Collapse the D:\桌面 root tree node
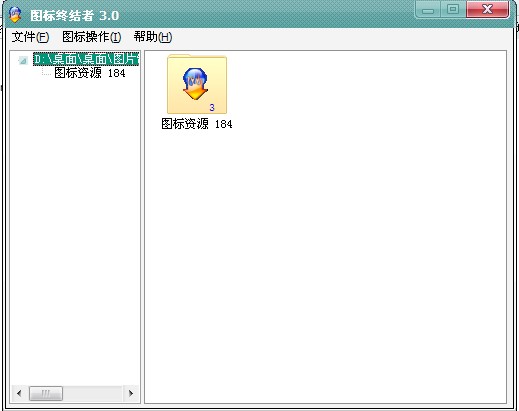The image size is (519, 411). [23, 61]
